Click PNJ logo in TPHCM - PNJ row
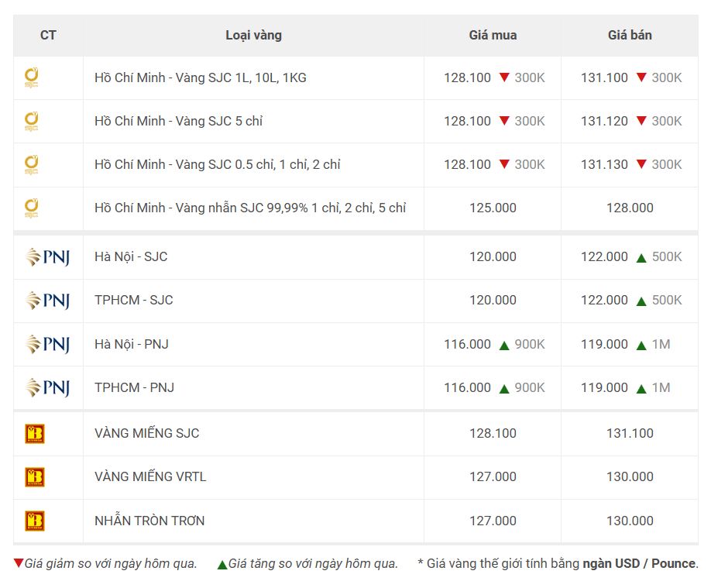Screen dimensions: 711x588 click(x=48, y=387)
